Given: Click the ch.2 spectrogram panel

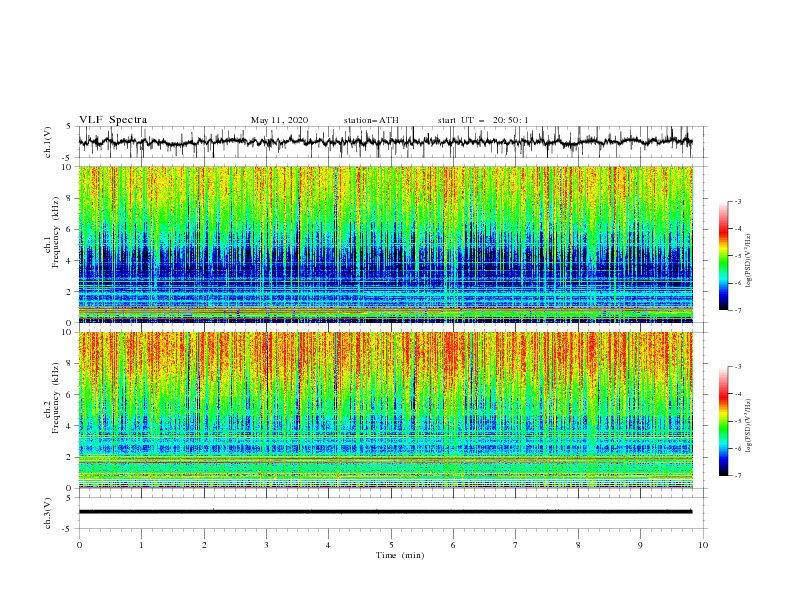Looking at the screenshot, I should [x=385, y=410].
